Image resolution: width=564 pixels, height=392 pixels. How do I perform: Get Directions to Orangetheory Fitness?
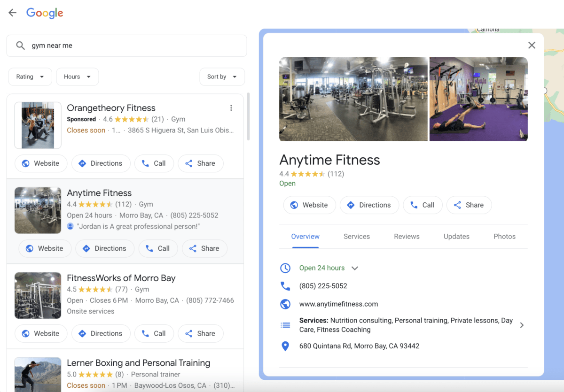(101, 163)
